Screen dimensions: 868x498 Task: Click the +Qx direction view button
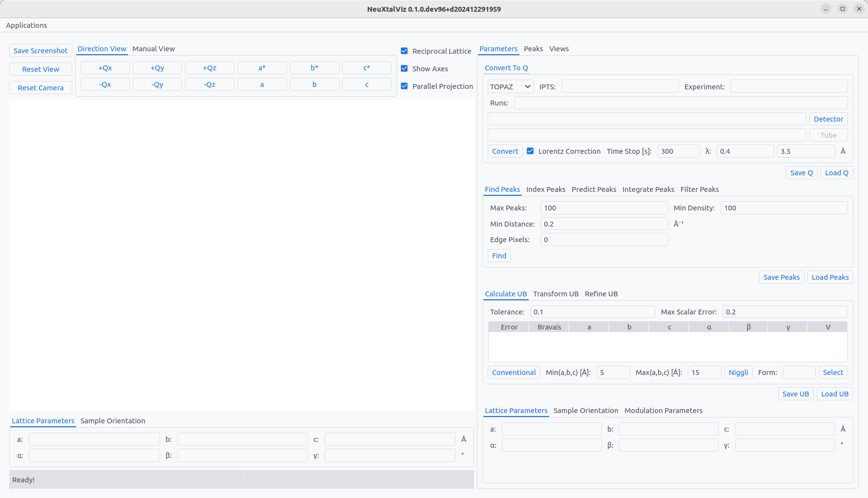pyautogui.click(x=105, y=68)
